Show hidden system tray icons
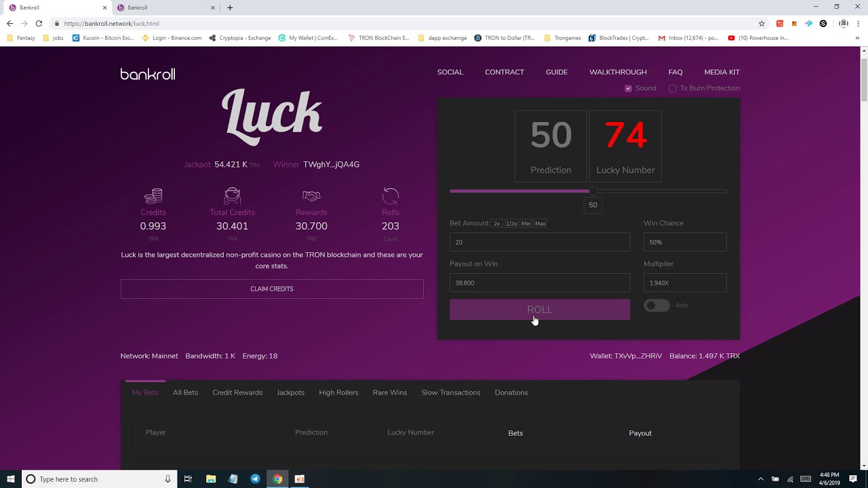 coord(760,479)
